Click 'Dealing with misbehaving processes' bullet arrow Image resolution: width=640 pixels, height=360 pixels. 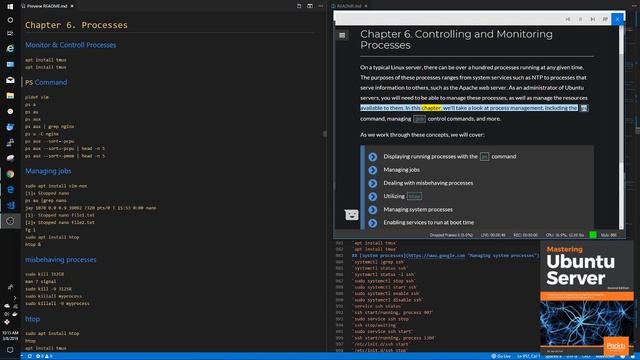[373, 183]
